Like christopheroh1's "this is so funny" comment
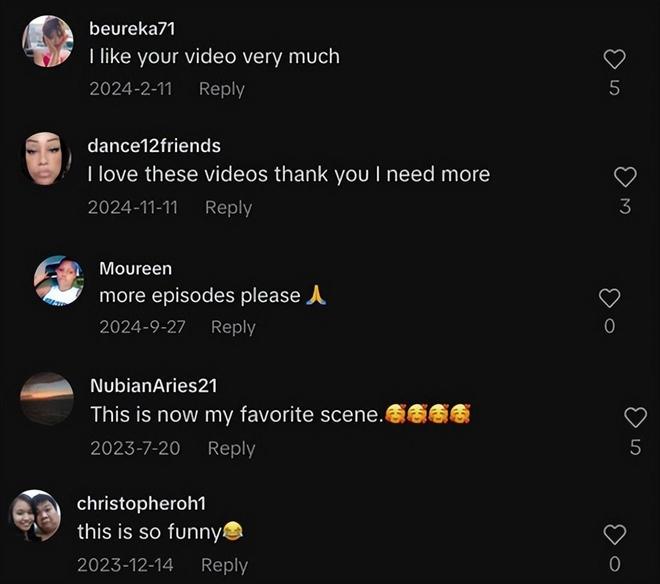The image size is (660, 584). click(615, 535)
